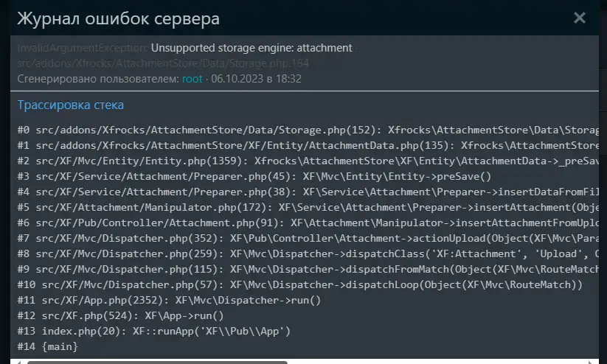Viewport: 607px width, 364px height.
Task: Click the final #14 {main} line
Action: pos(48,346)
